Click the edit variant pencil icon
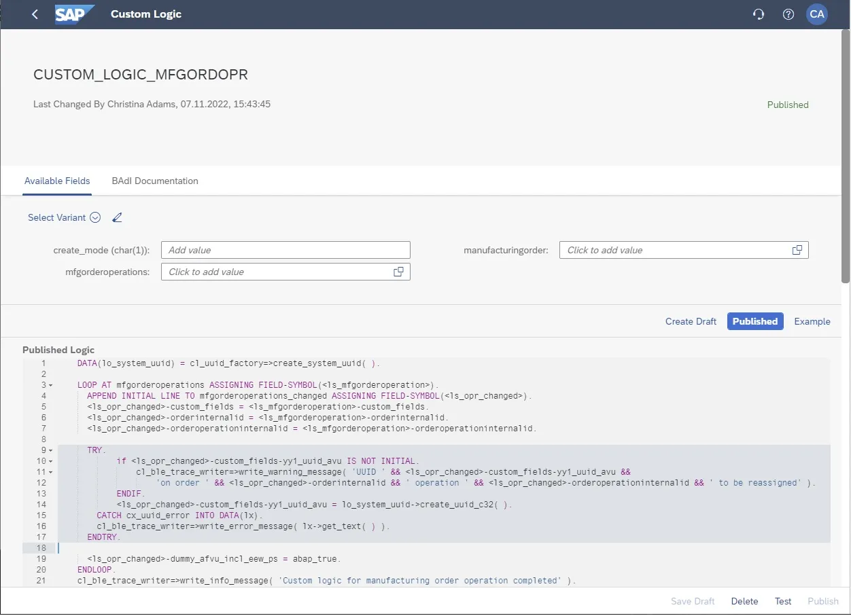This screenshot has width=851, height=616. [x=117, y=217]
